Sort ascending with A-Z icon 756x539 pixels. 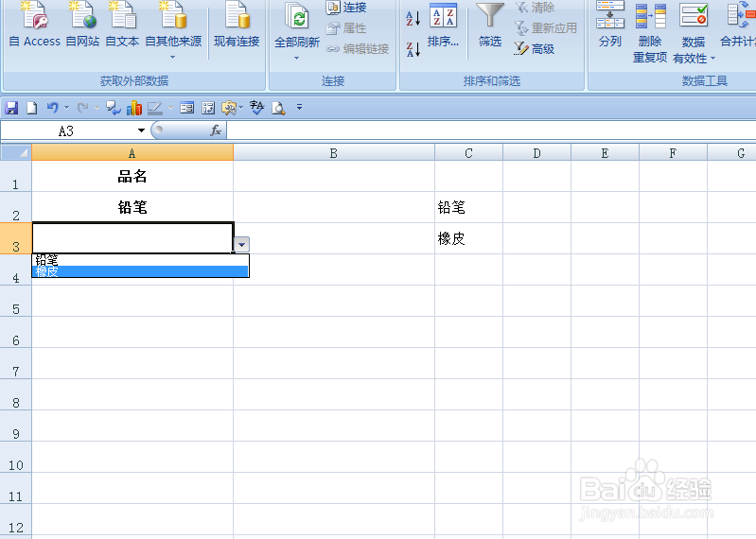(413, 18)
